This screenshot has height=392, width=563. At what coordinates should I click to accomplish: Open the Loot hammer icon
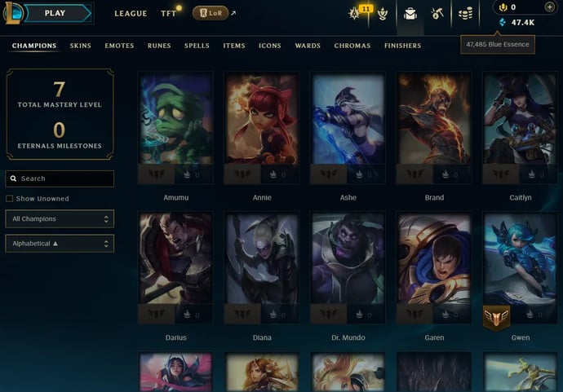coord(437,14)
